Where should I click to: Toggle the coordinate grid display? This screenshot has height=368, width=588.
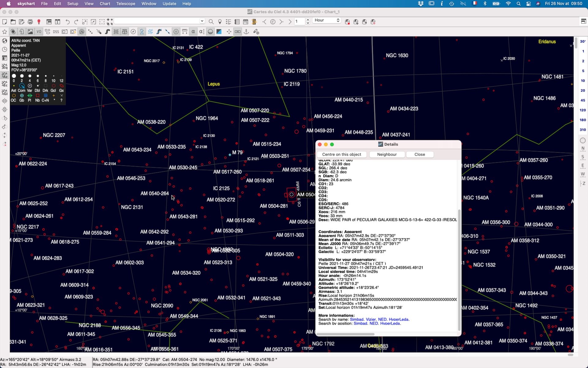116,32
